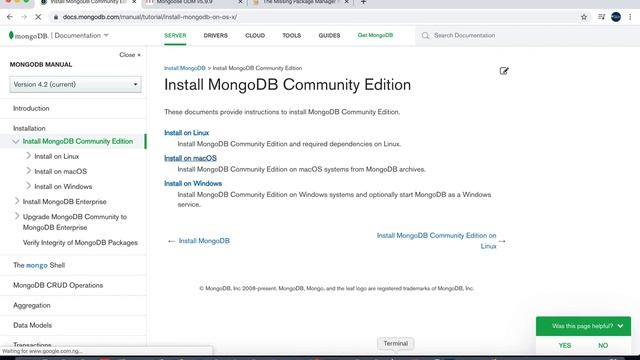Screen dimensions: 640x360
Task: Click the Install on Windows content link
Action: (x=193, y=183)
